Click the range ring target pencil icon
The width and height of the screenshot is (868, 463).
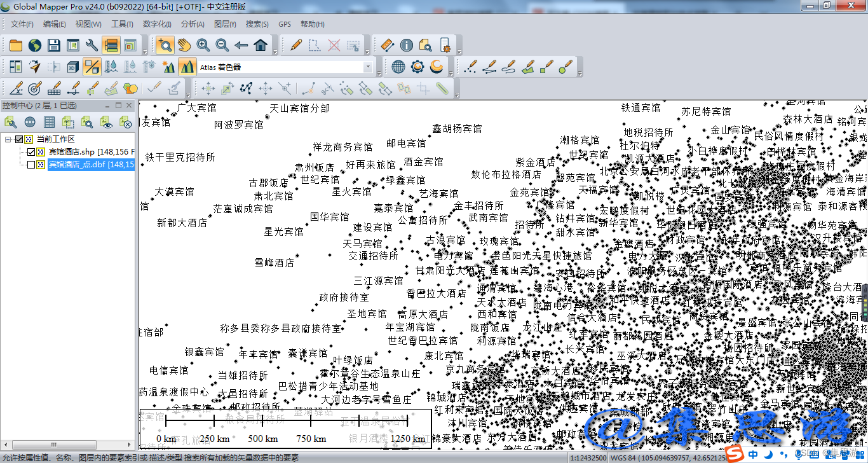[35, 88]
